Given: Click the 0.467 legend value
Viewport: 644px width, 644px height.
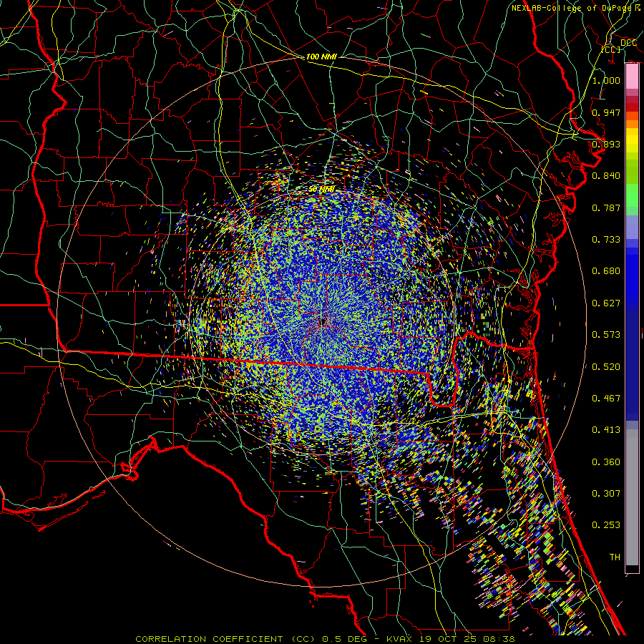Looking at the screenshot, I should pyautogui.click(x=606, y=399).
